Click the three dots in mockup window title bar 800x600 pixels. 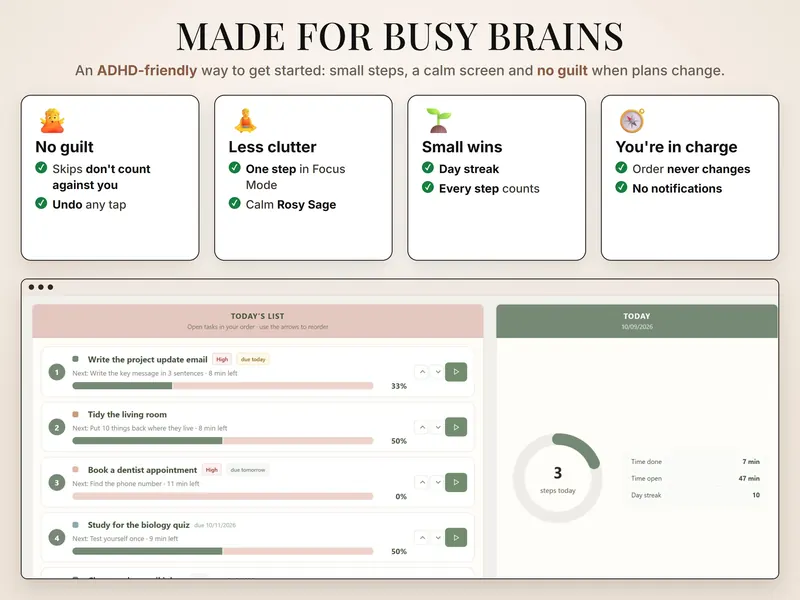coord(41,287)
